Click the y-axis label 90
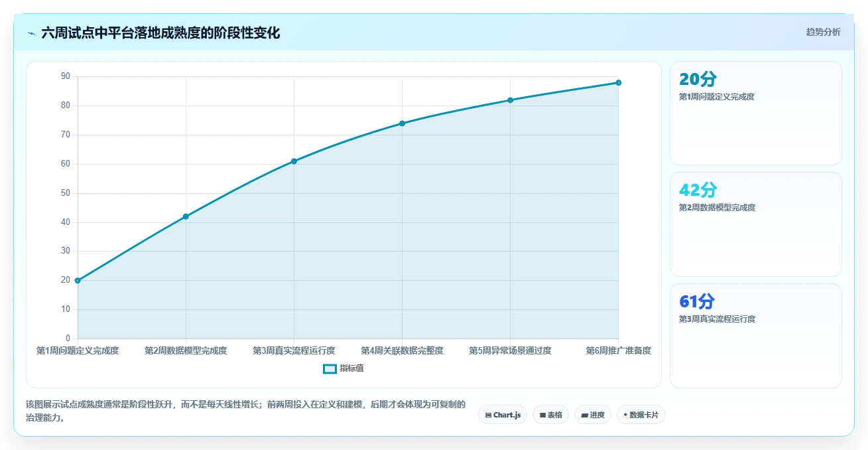 [x=65, y=76]
